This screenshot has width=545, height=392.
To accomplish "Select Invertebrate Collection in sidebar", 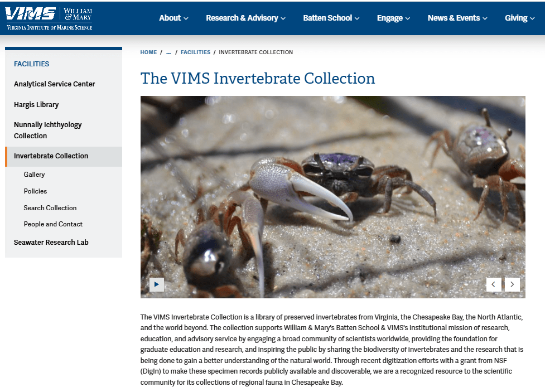I will (x=51, y=156).
